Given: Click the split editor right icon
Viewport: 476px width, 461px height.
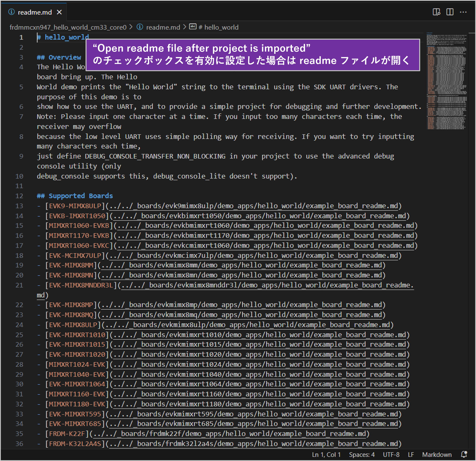Looking at the screenshot, I should click(450, 12).
